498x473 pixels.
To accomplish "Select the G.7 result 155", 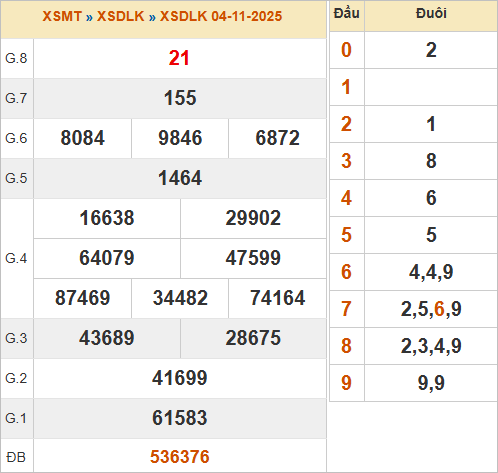I will tap(180, 98).
